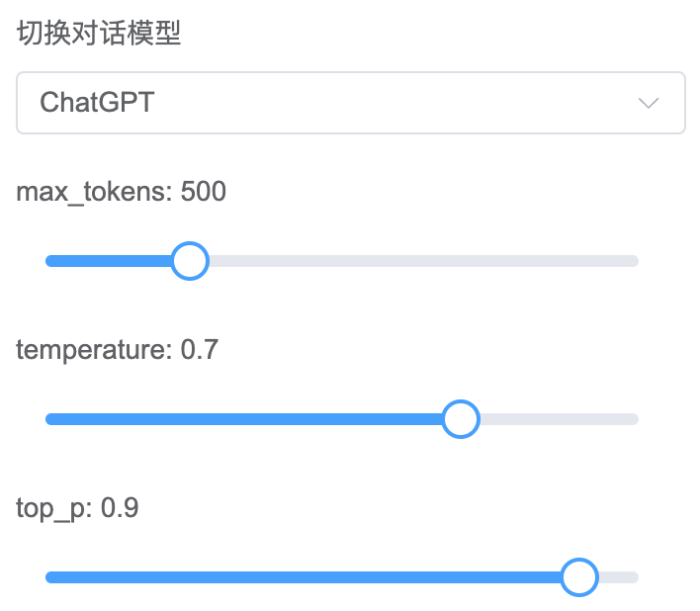Click the 切换对话模型 heading label
This screenshot has height=611, width=700.
click(99, 34)
